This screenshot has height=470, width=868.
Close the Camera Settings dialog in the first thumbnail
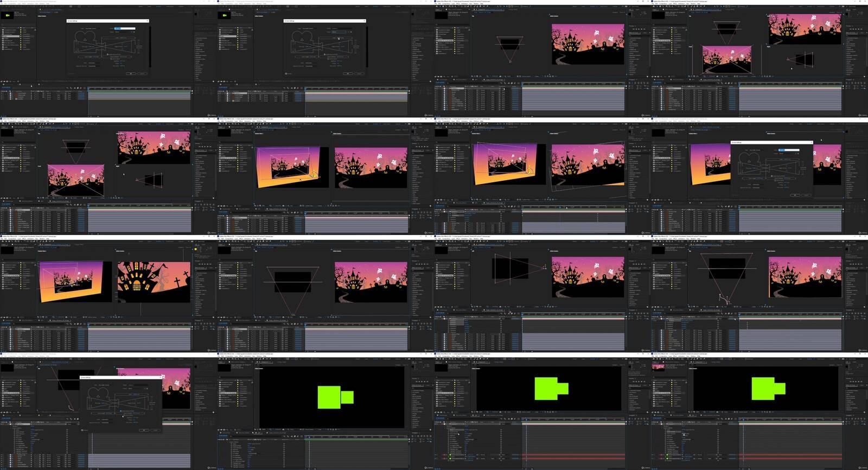[x=147, y=21]
